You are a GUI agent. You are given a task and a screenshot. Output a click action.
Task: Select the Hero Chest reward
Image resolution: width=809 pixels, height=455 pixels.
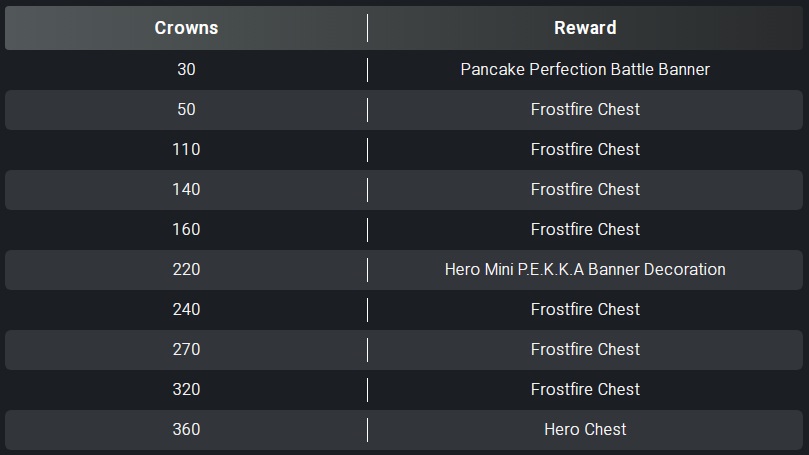585,429
